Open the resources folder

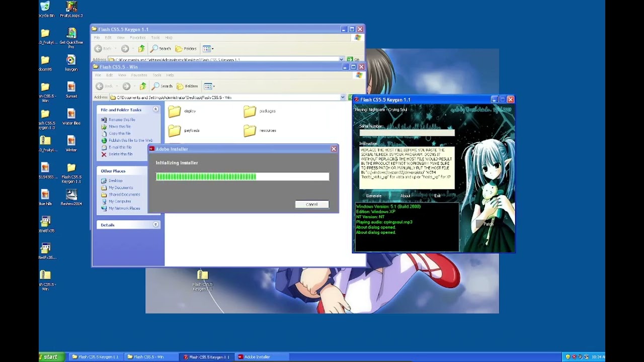[x=260, y=131]
